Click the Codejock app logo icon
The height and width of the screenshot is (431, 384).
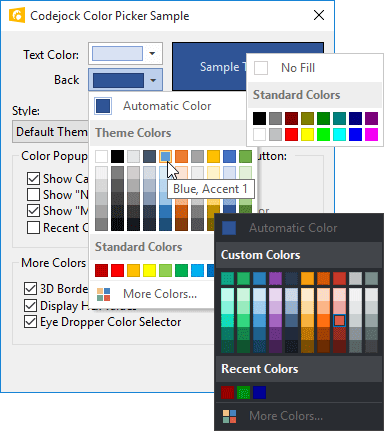17,15
